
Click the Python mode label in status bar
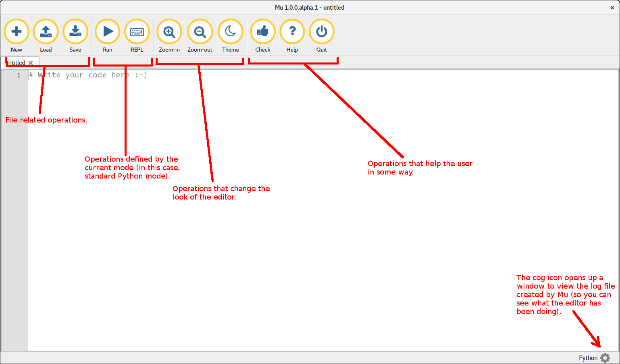(588, 358)
